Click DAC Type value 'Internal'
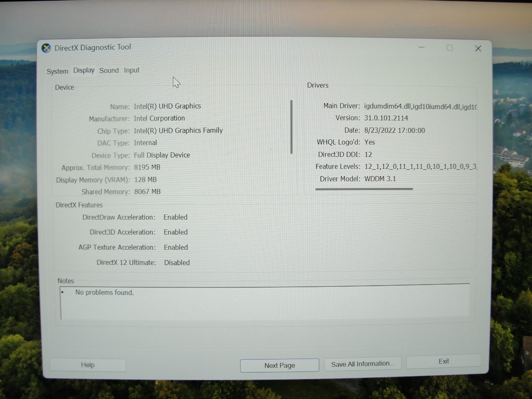The image size is (532, 399). 145,143
